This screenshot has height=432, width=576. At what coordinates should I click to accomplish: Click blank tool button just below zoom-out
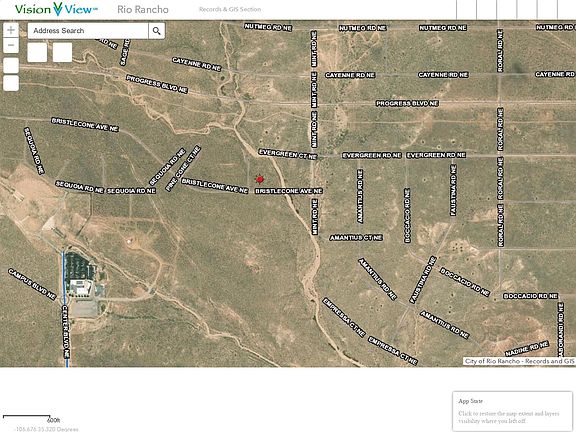tap(11, 65)
